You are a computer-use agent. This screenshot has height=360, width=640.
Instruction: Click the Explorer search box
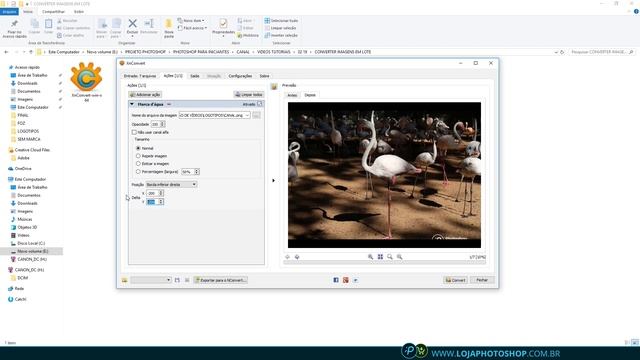tap(601, 52)
